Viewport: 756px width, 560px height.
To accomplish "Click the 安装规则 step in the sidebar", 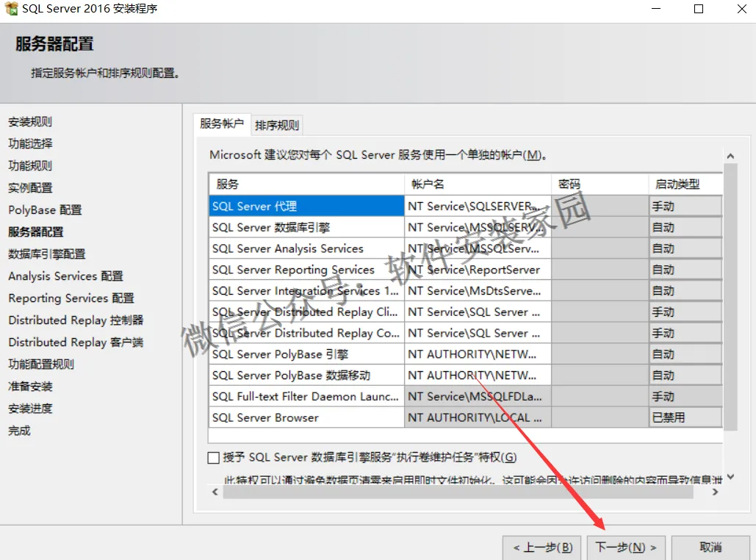I will (x=30, y=122).
